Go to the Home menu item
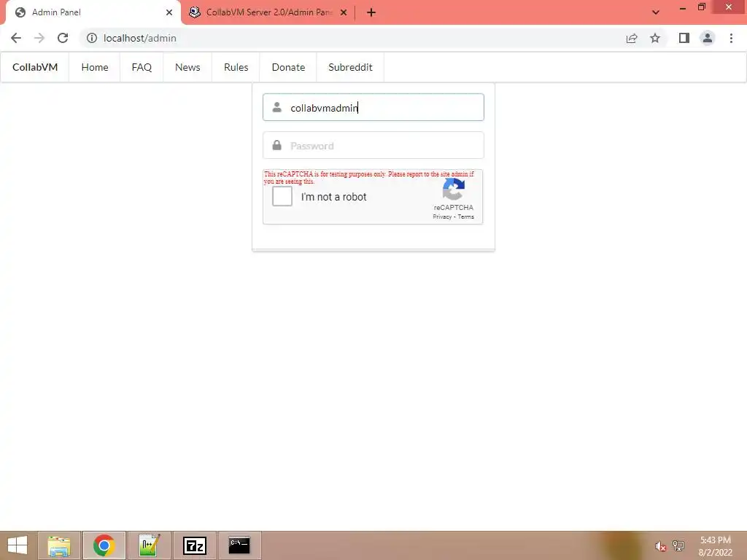747x560 pixels. click(95, 67)
